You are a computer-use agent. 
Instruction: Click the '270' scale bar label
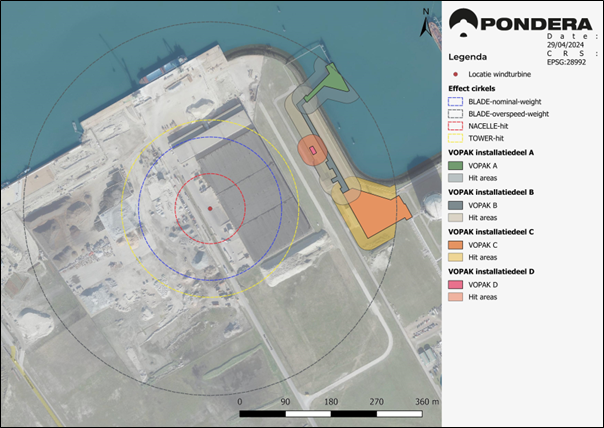click(x=376, y=402)
